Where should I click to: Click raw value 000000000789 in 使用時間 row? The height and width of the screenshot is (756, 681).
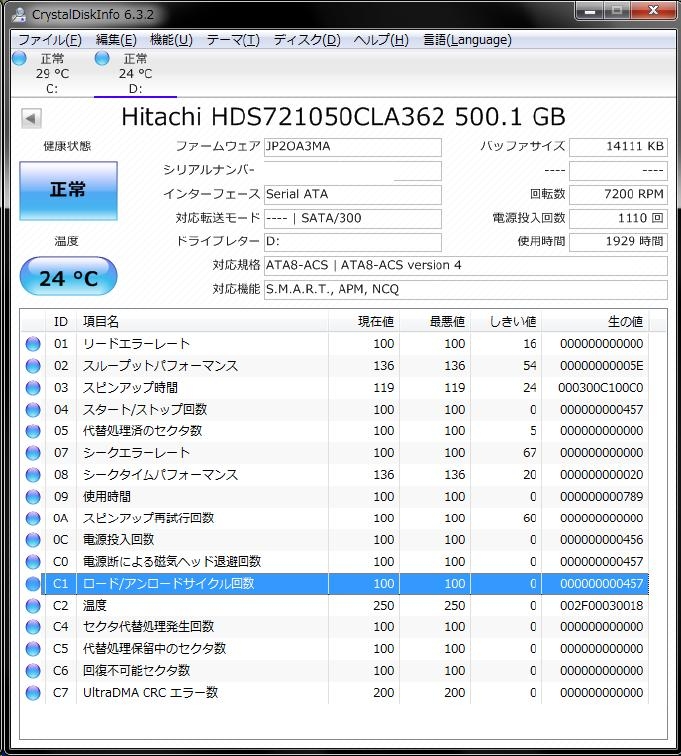[x=601, y=497]
